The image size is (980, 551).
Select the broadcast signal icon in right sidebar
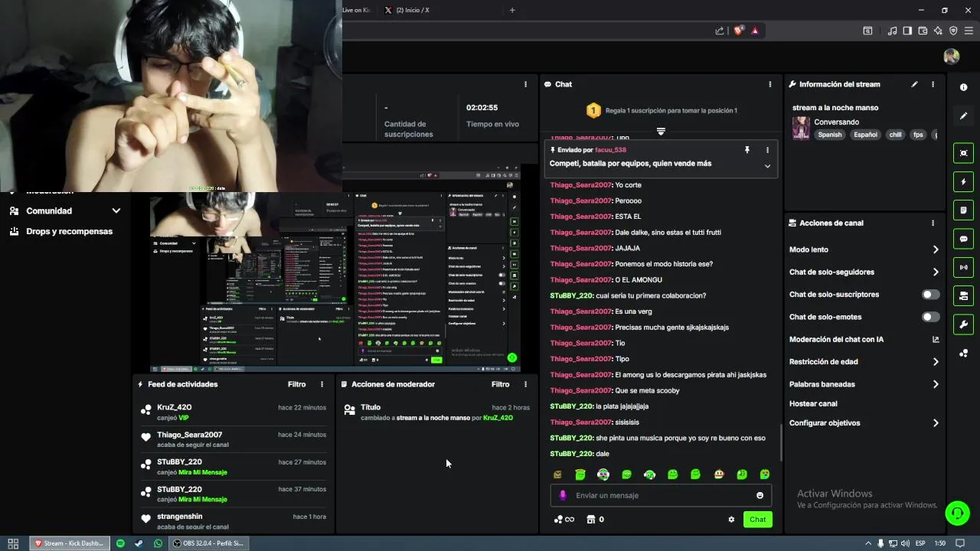[x=963, y=267]
